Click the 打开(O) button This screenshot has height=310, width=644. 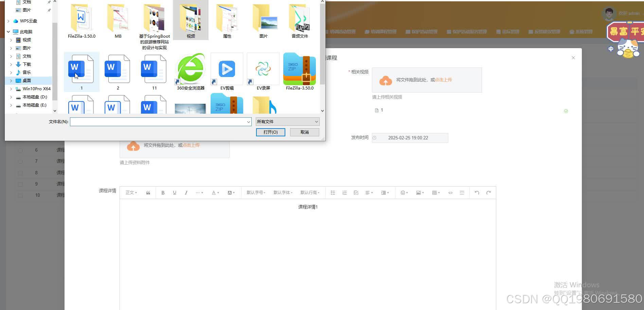pos(270,132)
